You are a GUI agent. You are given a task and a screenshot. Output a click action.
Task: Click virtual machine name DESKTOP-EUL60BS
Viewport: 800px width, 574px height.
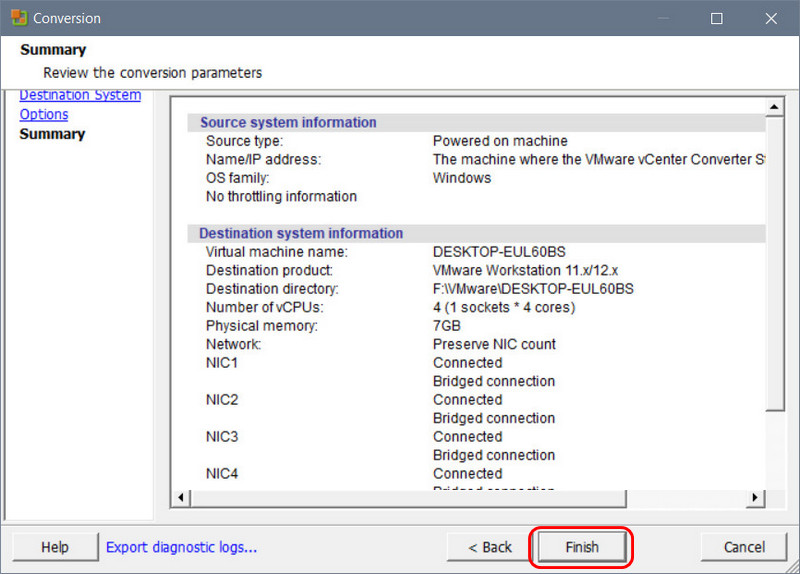click(499, 252)
